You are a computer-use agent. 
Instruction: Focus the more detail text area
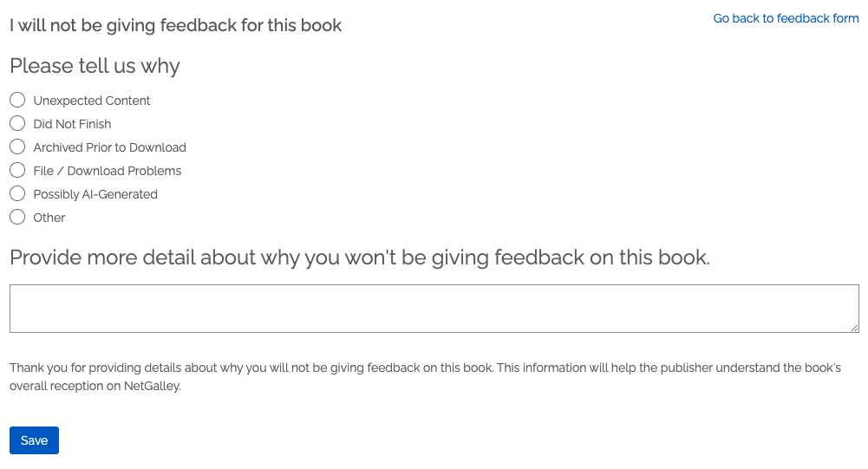[434, 308]
